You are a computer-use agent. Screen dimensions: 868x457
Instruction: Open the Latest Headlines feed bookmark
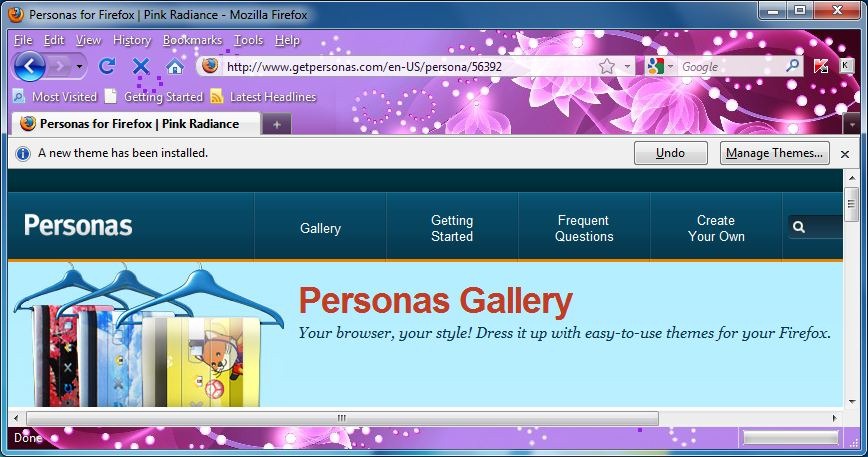tap(264, 96)
